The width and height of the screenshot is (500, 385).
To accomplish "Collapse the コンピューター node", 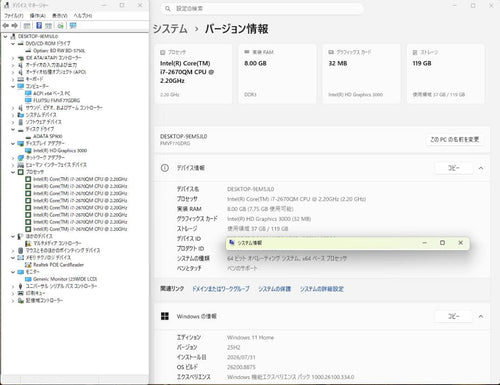I will 13,86.
